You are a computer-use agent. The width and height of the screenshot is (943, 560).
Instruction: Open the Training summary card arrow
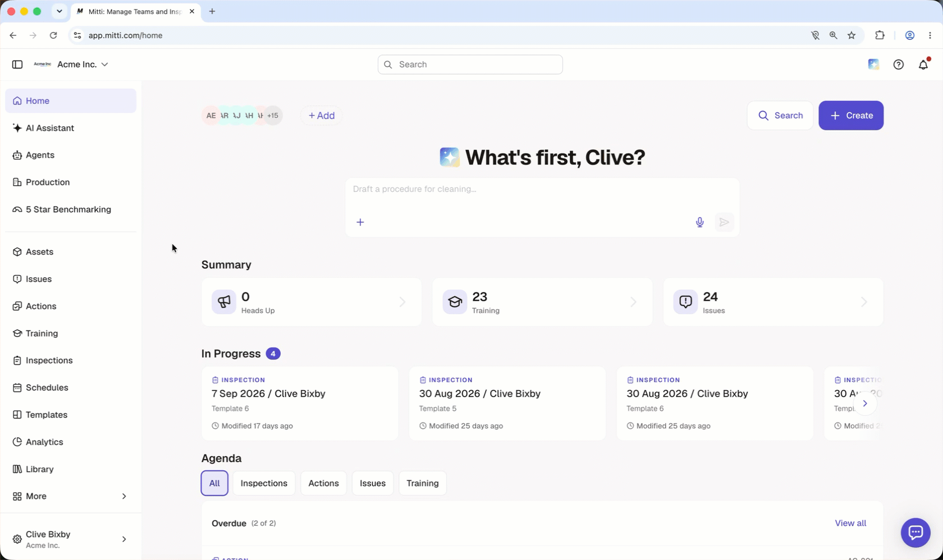(x=633, y=302)
